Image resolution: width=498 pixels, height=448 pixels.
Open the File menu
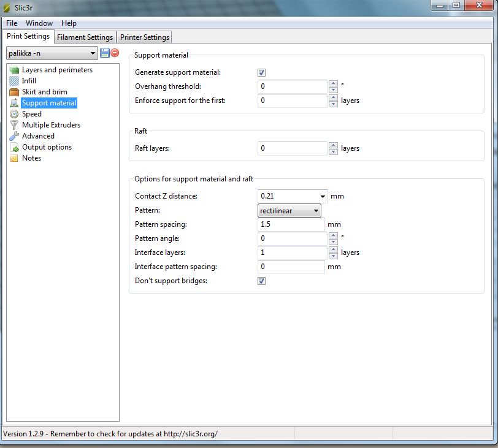(x=12, y=23)
